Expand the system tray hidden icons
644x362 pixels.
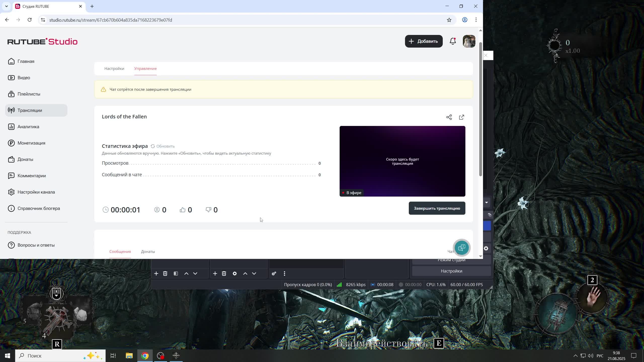click(x=575, y=356)
